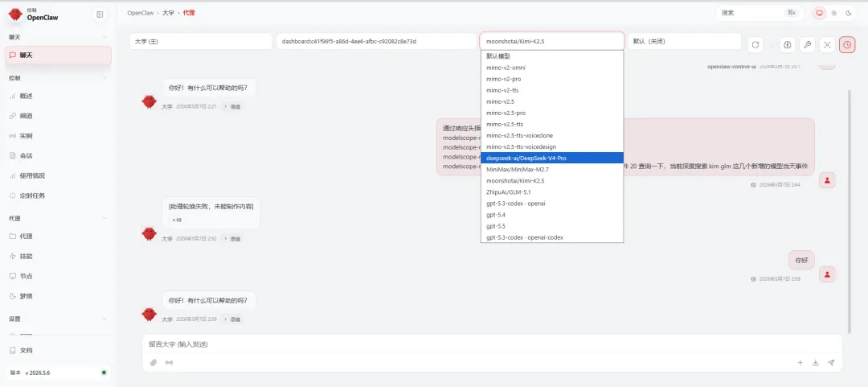This screenshot has height=387, width=868.
Task: Click the user avatar beside the 你好 message
Action: 827,274
